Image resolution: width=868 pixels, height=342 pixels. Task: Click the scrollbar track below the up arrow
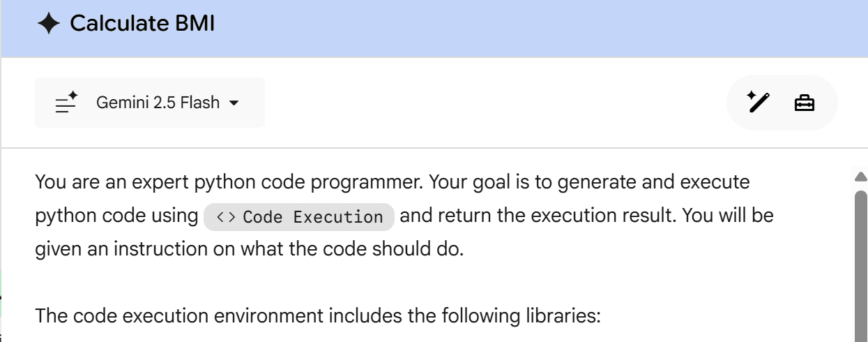(860, 186)
